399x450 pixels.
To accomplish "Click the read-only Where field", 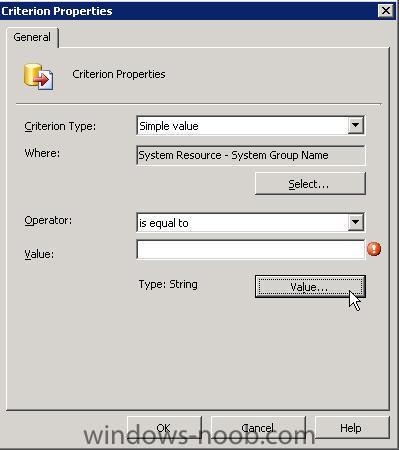I will [x=251, y=155].
